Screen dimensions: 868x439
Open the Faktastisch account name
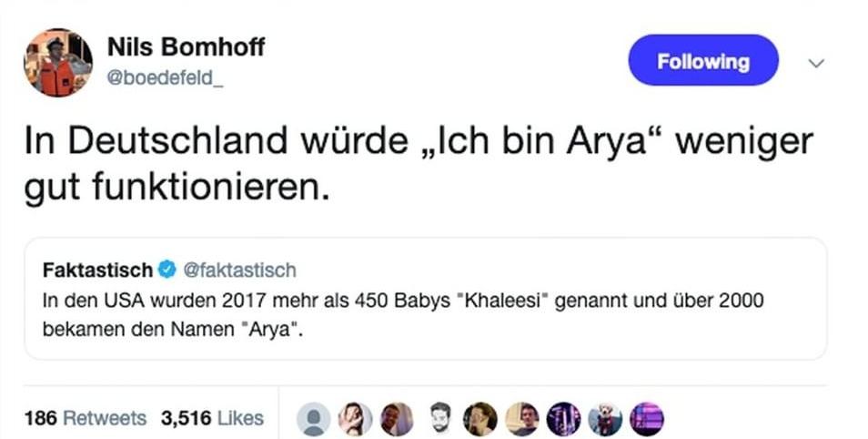pos(97,270)
